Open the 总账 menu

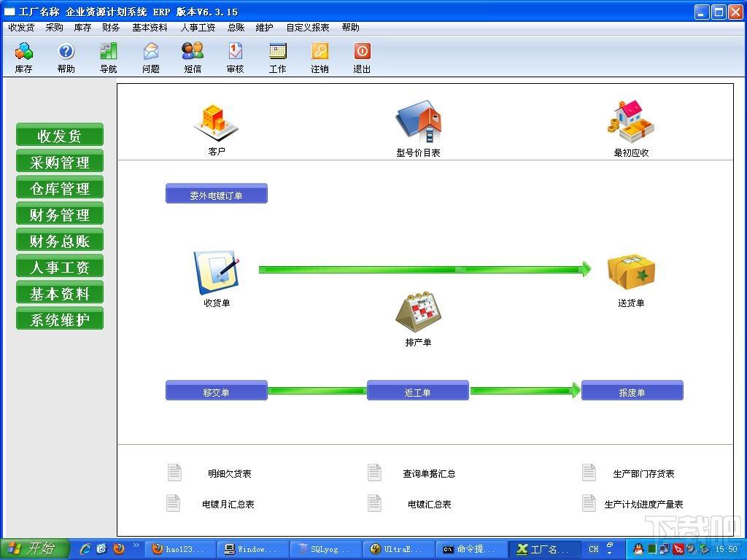[x=236, y=28]
